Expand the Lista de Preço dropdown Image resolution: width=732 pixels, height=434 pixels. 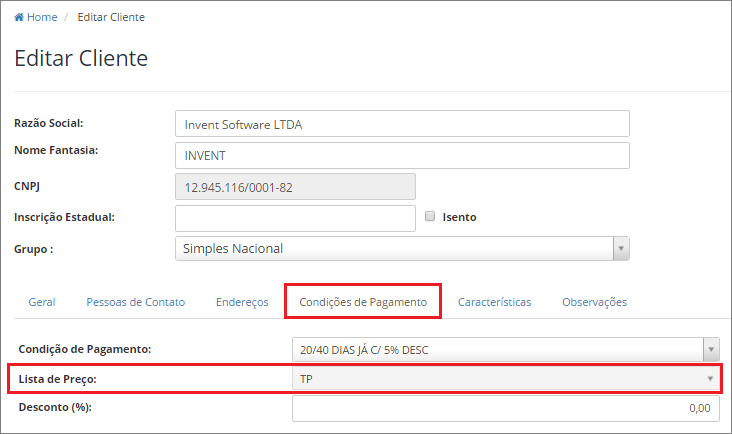pos(506,378)
